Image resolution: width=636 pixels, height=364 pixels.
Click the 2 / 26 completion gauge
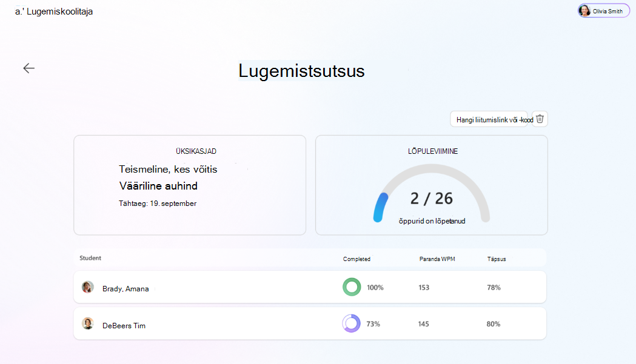click(x=432, y=194)
